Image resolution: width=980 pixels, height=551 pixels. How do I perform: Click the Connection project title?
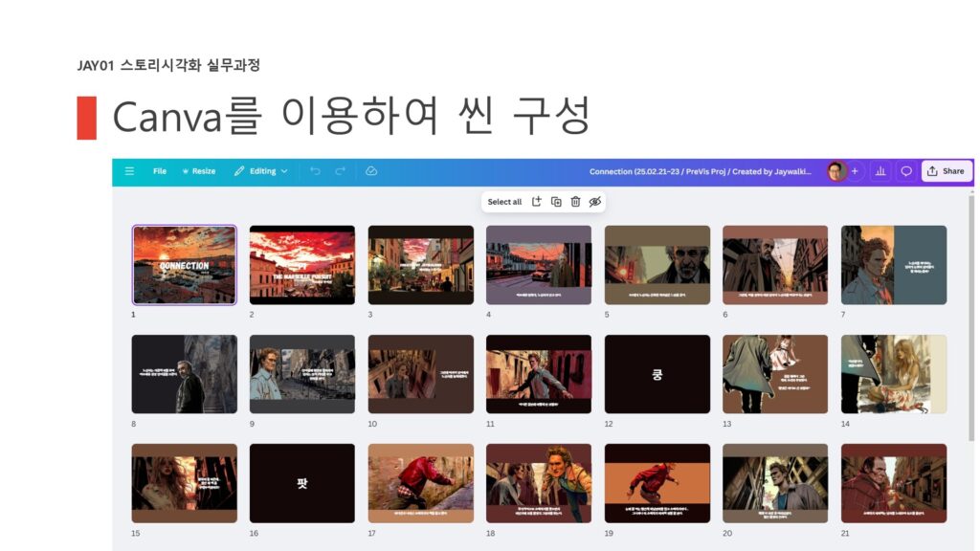700,172
